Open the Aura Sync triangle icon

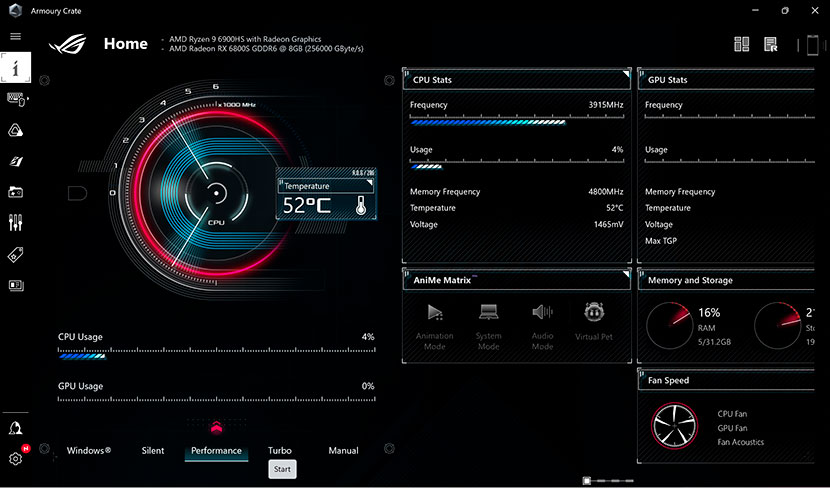pyautogui.click(x=15, y=130)
